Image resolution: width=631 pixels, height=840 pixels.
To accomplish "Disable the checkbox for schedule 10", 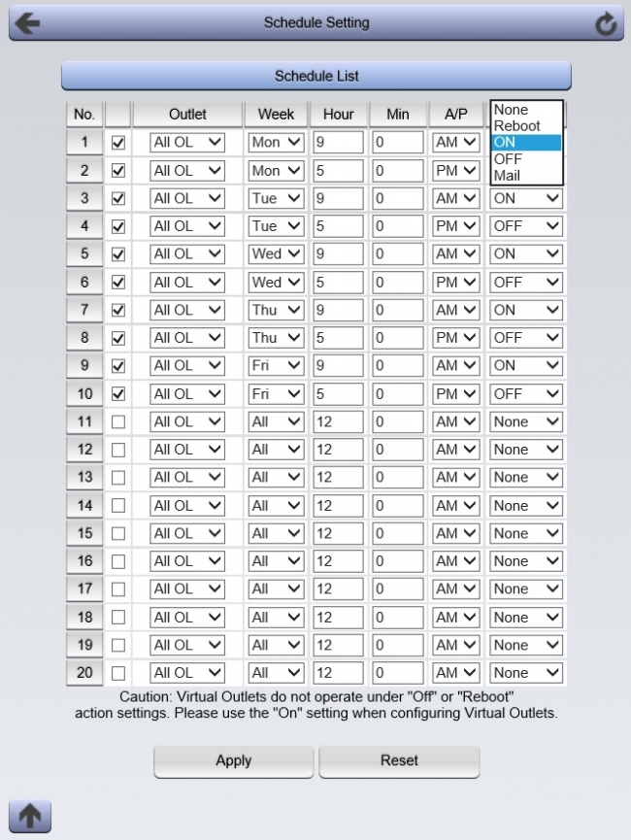I will 118,394.
